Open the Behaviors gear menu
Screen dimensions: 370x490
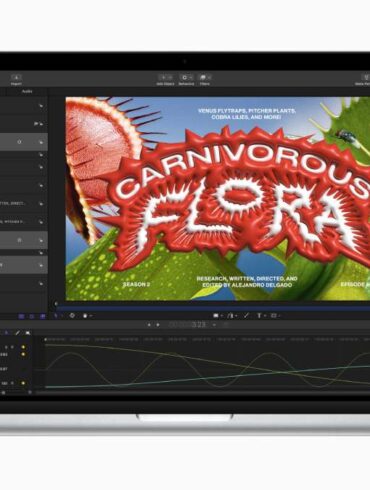coord(186,77)
